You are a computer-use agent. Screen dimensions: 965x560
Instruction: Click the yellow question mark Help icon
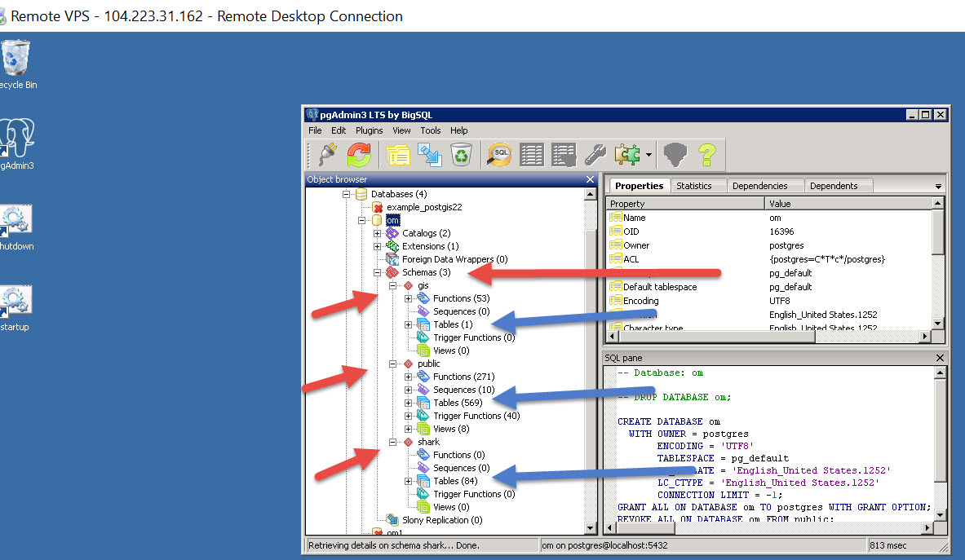(707, 154)
